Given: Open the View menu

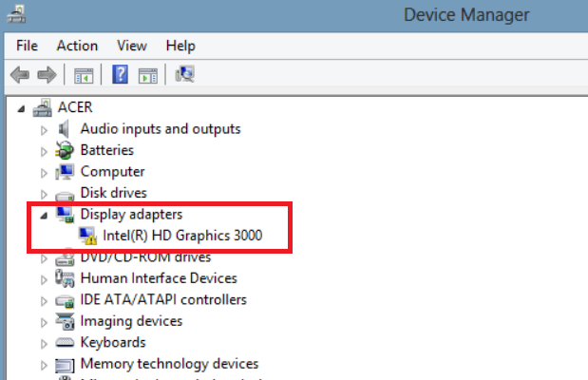Looking at the screenshot, I should click(132, 46).
